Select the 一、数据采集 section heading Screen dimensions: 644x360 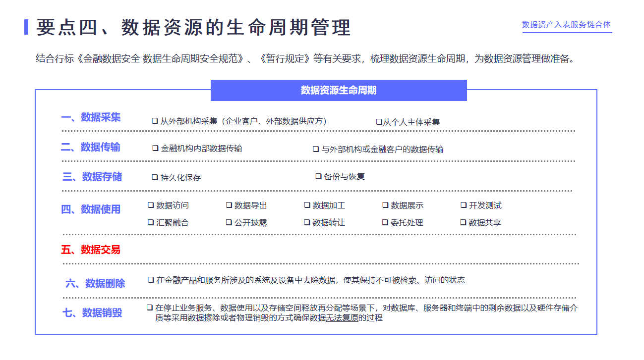91,117
